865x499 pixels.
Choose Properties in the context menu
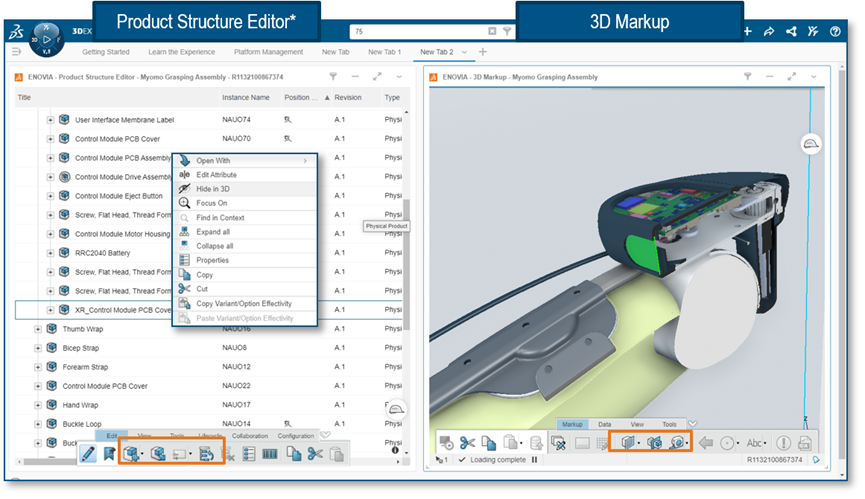[x=245, y=260]
